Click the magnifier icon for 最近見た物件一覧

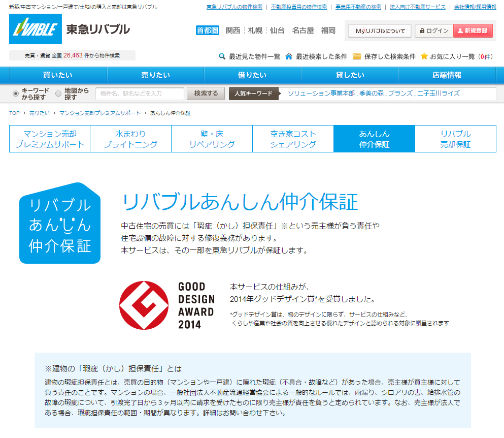tap(222, 56)
